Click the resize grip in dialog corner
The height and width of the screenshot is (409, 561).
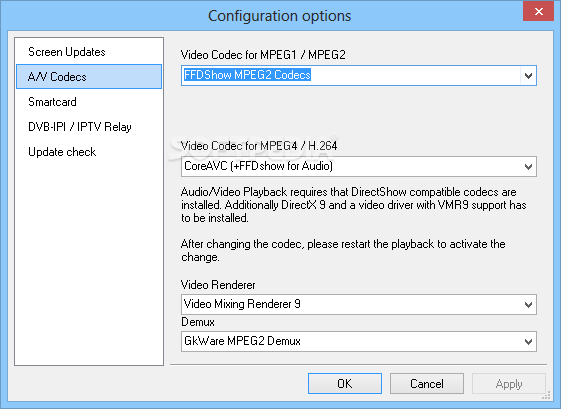coord(546,396)
